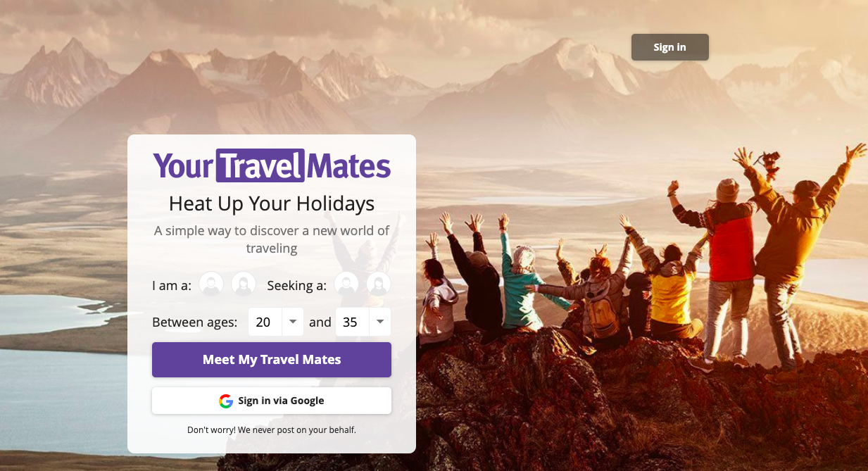Open the Sign in button at top right

point(670,47)
